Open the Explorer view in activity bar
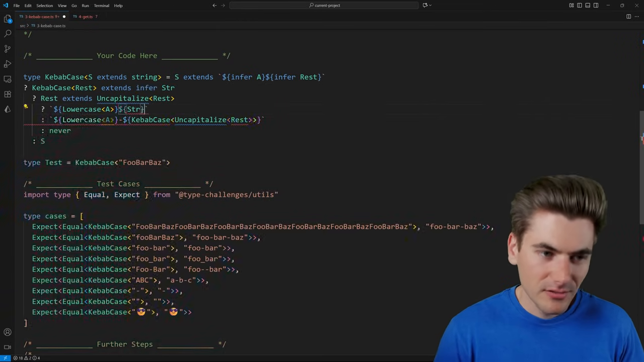644x362 pixels. [8, 19]
